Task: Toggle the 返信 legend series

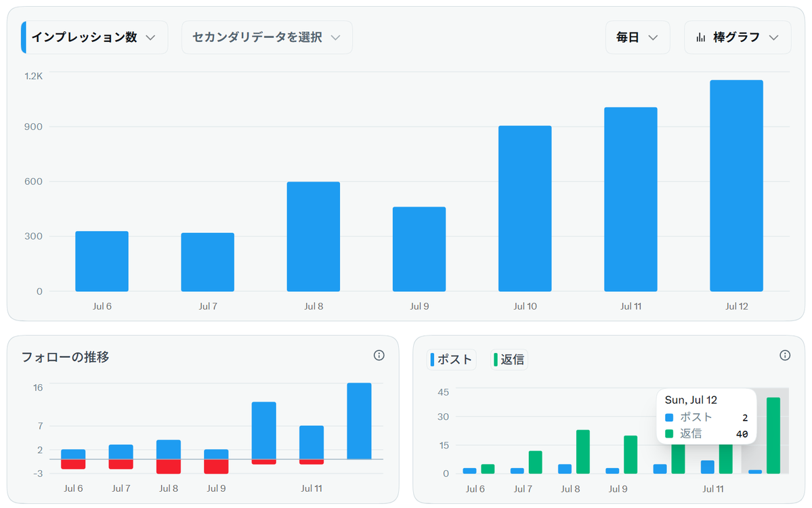Action: (x=509, y=360)
